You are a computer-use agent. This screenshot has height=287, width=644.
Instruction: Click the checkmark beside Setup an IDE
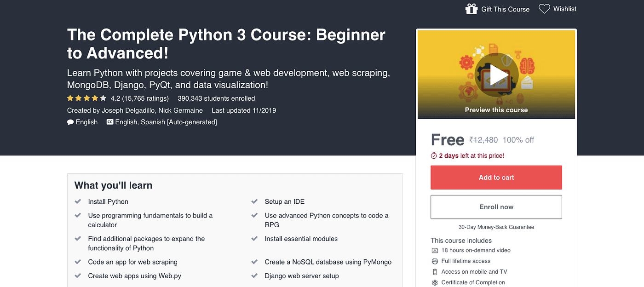(x=254, y=201)
